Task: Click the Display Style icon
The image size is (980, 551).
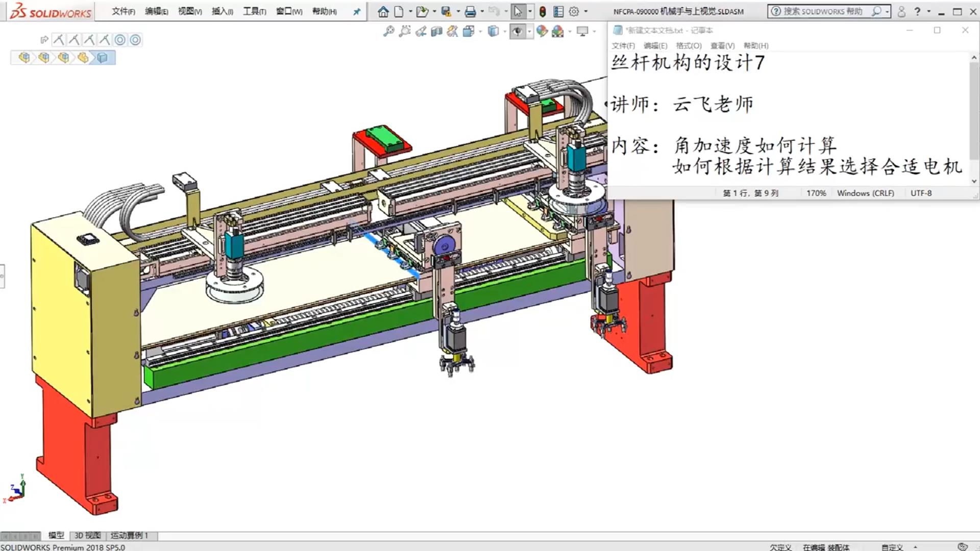Action: pos(493,31)
